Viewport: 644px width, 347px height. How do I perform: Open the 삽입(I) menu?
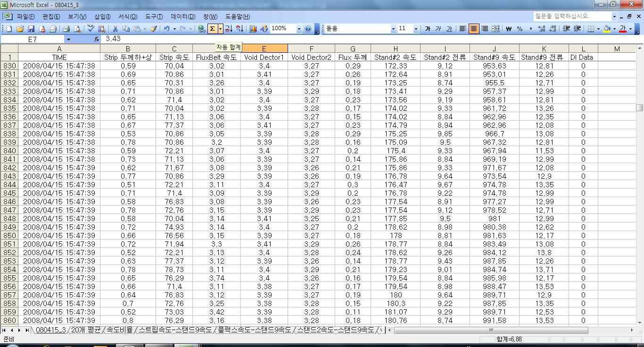[102, 17]
